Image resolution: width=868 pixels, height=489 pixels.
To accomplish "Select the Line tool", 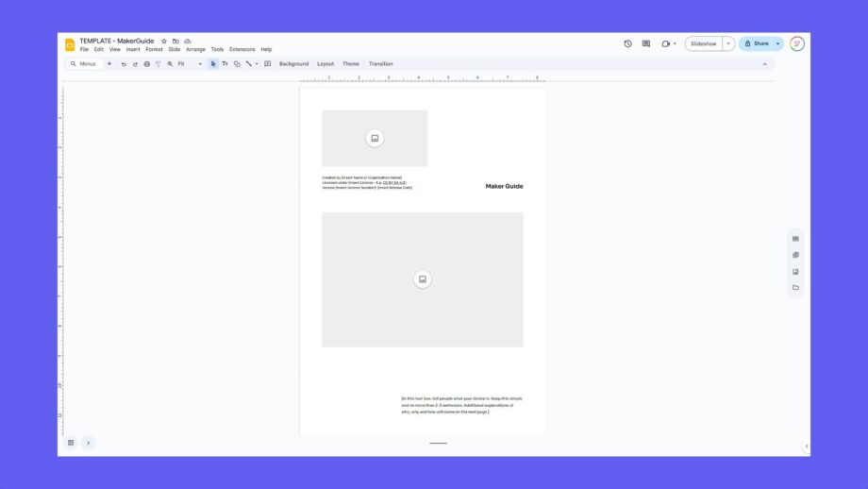I will click(248, 64).
